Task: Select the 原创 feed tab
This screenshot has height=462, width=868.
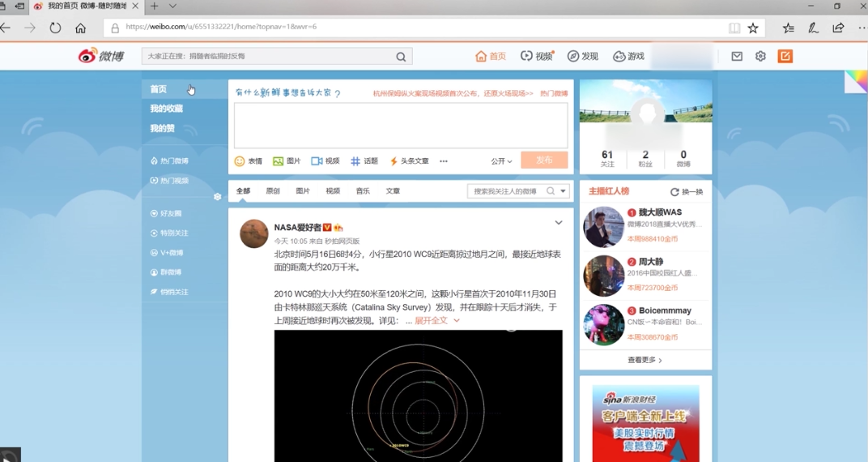Action: click(x=273, y=191)
